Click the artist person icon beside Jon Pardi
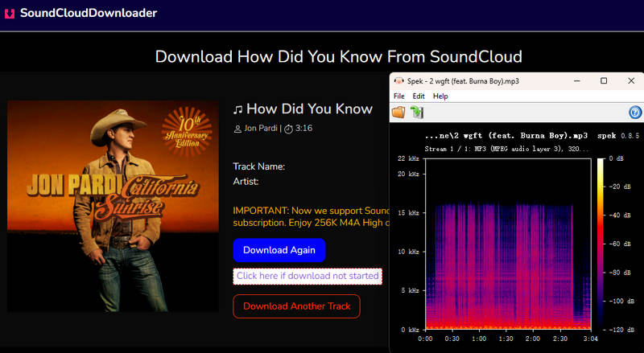Viewport: 644px width, 353px height. coord(237,129)
